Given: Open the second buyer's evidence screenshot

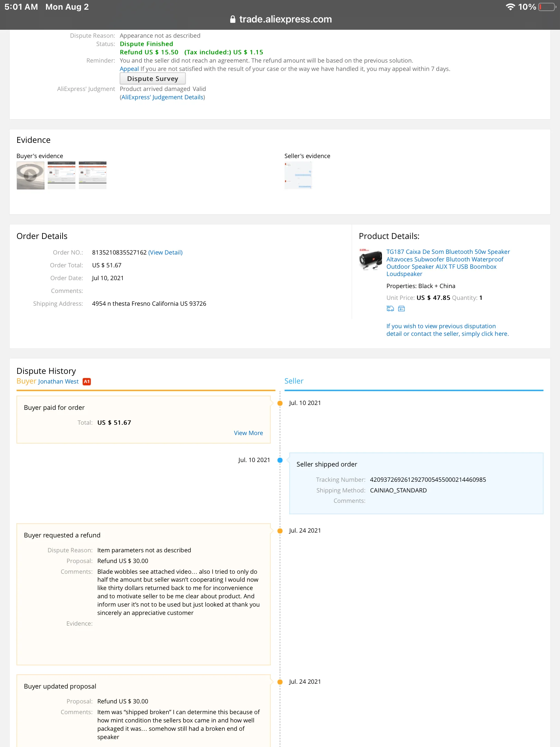Looking at the screenshot, I should tap(62, 175).
